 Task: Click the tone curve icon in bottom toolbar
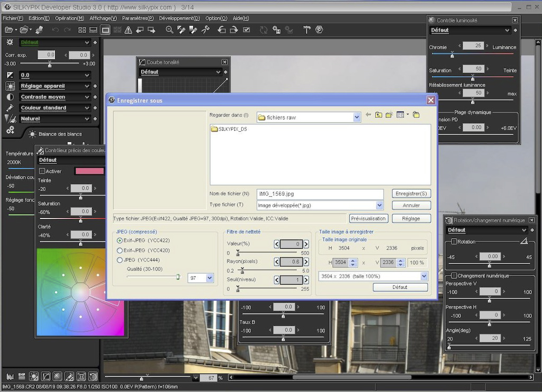click(46, 377)
